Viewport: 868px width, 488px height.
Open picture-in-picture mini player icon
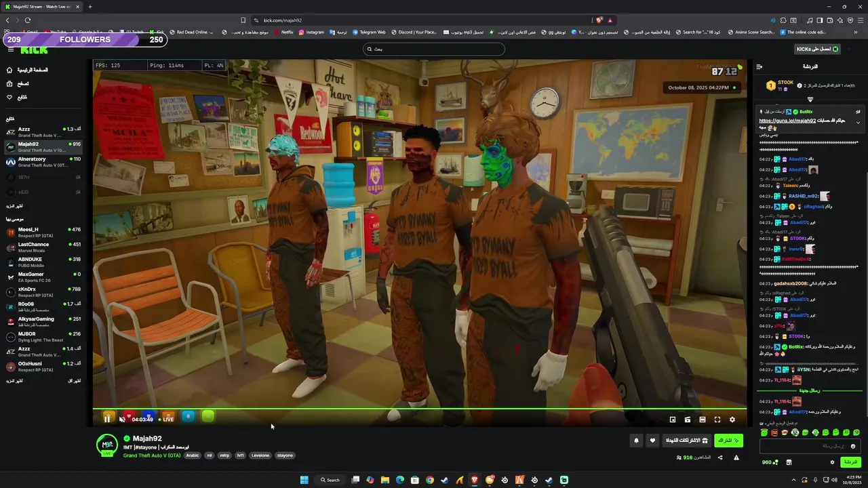coord(673,420)
